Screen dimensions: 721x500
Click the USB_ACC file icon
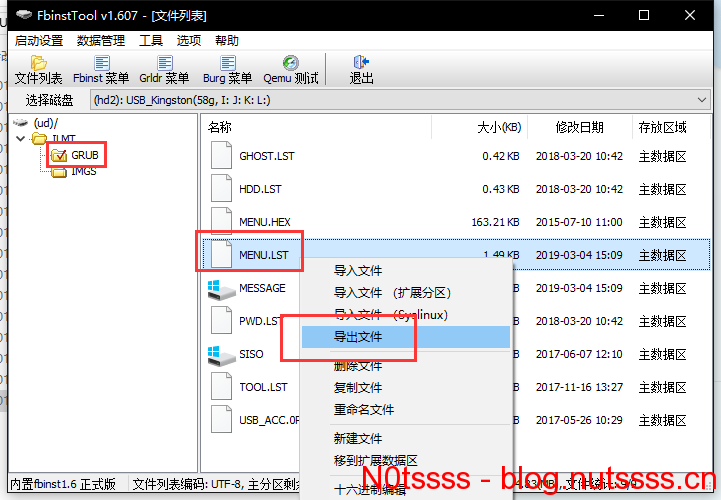click(221, 420)
